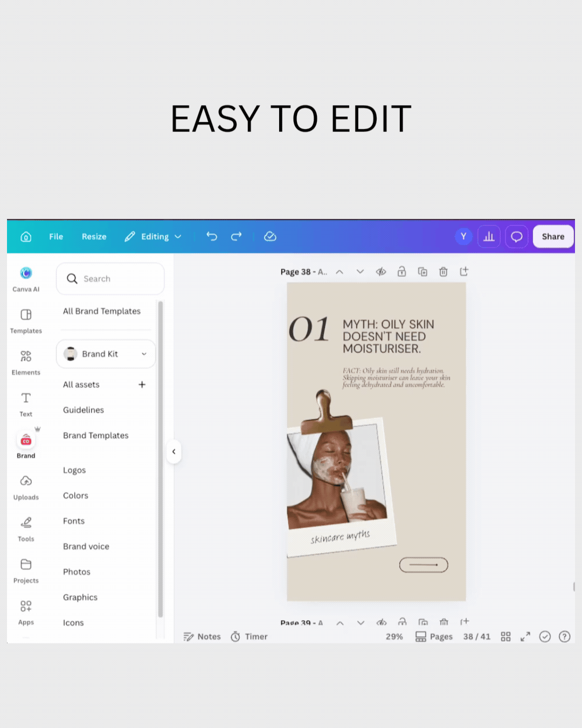The width and height of the screenshot is (582, 728).
Task: Open the Uploads sidebar tab
Action: coord(26,487)
